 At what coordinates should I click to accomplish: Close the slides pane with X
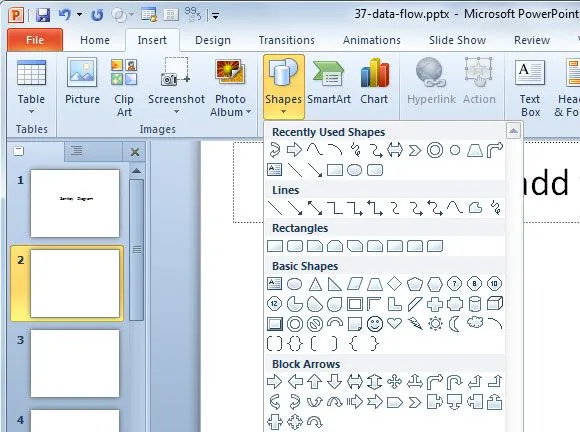135,152
